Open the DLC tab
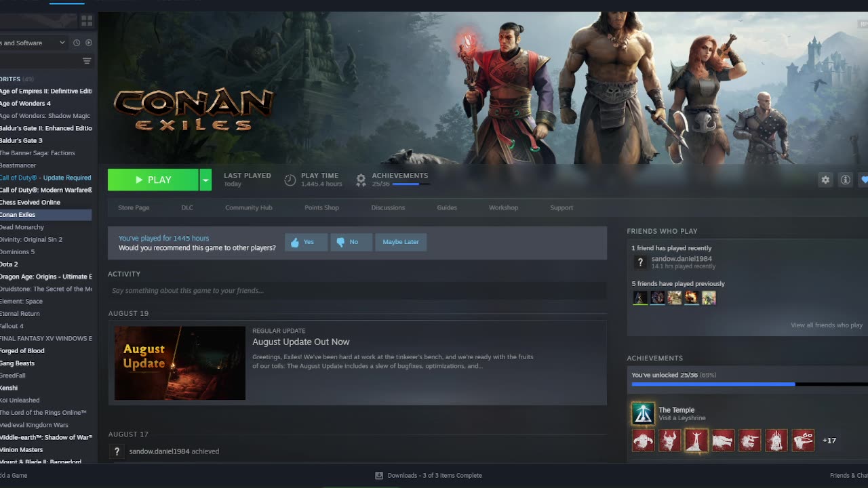The height and width of the screenshot is (488, 868). tap(187, 207)
